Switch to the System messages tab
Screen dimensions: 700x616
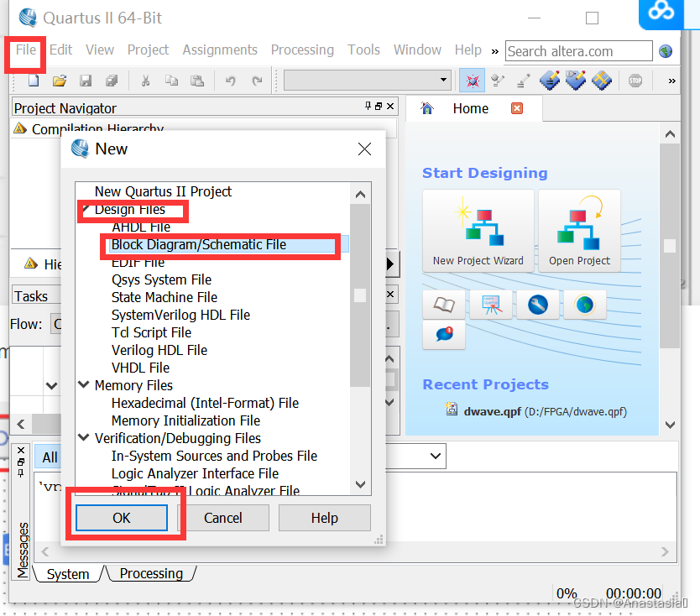pyautogui.click(x=68, y=573)
